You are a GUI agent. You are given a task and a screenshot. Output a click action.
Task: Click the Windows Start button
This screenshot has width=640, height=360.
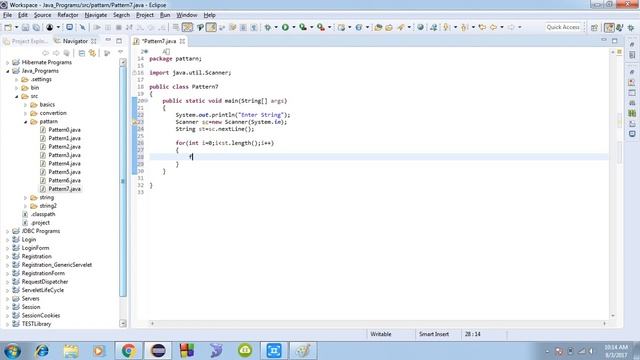(x=12, y=351)
